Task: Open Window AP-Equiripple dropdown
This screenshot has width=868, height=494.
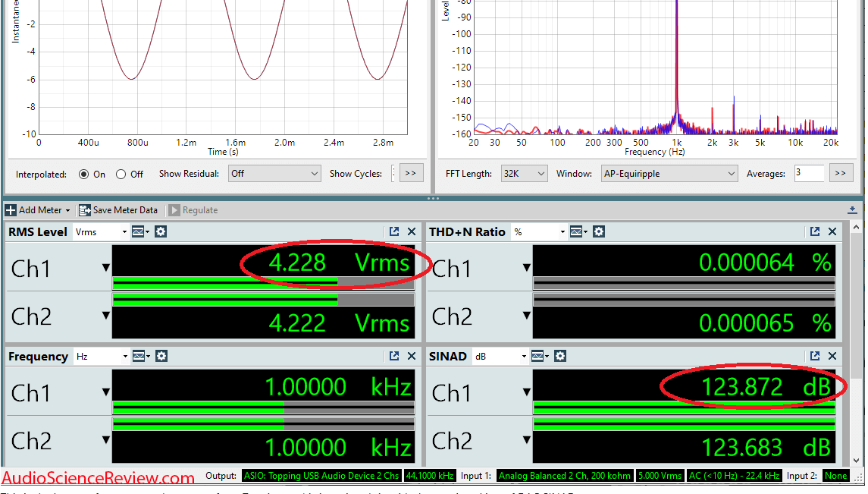Action: (669, 174)
